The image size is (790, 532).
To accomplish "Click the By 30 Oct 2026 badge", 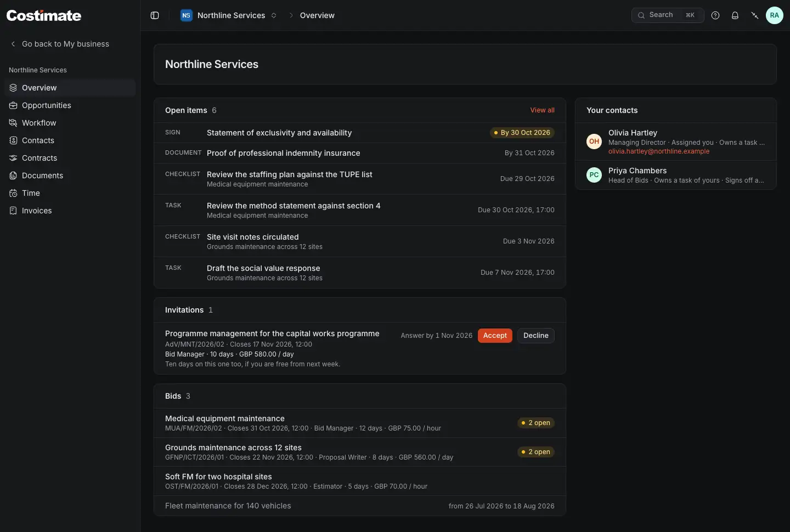I will (x=522, y=133).
